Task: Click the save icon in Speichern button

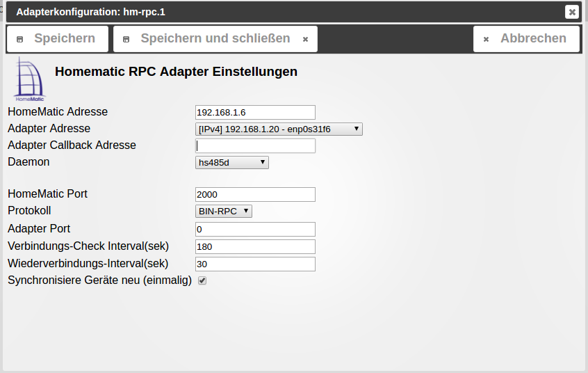Action: pos(20,39)
